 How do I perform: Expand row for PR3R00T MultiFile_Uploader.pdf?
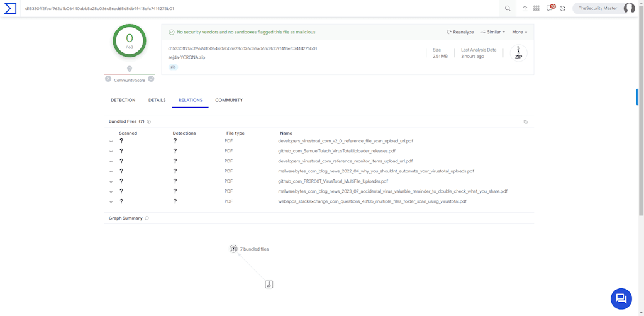click(x=111, y=181)
